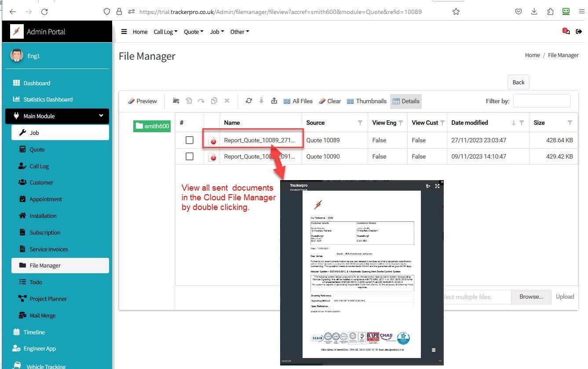Click the logout icon at top right

[579, 32]
